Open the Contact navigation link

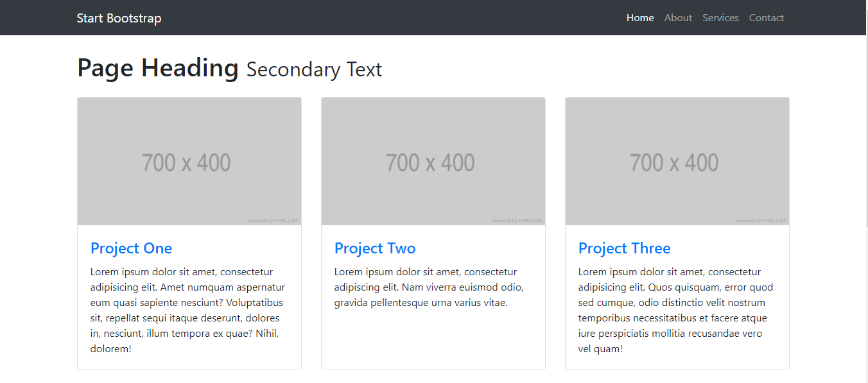click(767, 18)
